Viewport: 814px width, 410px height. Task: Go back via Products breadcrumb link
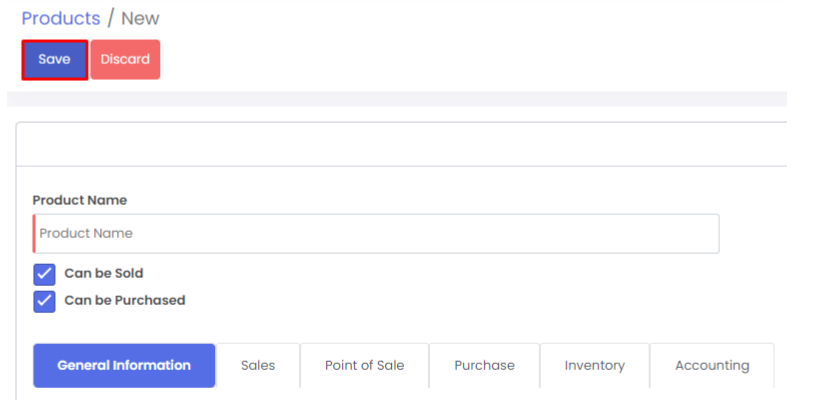click(x=60, y=18)
